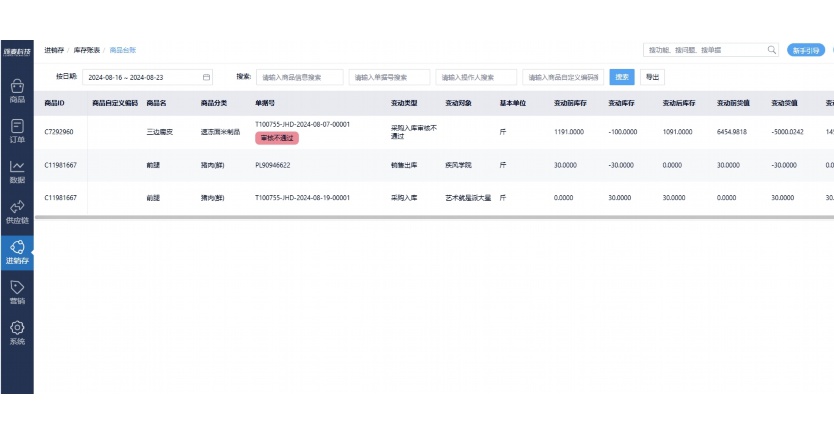The width and height of the screenshot is (834, 434).
Task: Click document number T100755-JHD-2024-08-19-00001
Action: (x=302, y=198)
